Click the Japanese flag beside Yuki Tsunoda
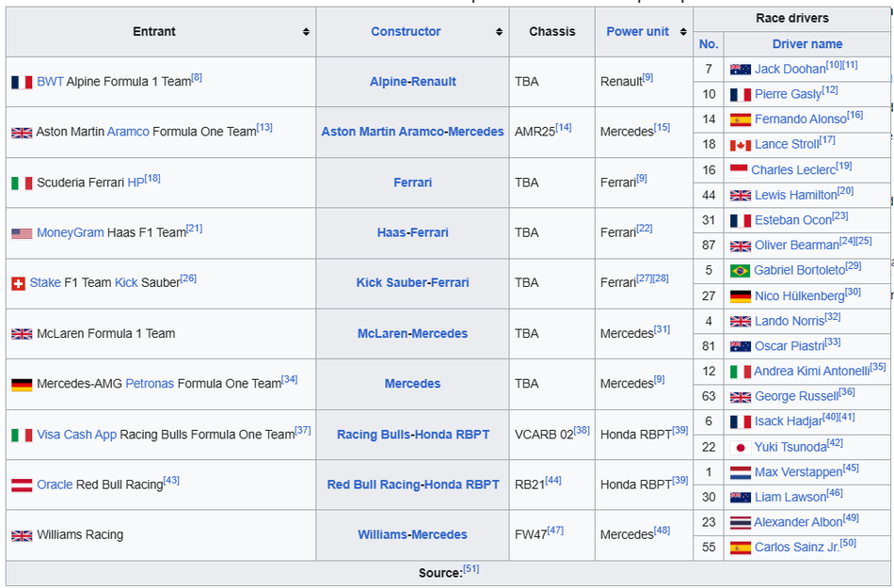Viewport: 894px width, 588px height. [740, 448]
